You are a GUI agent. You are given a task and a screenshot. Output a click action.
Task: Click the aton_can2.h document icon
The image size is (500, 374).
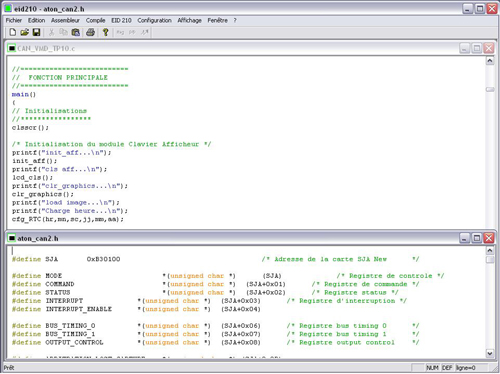point(12,238)
